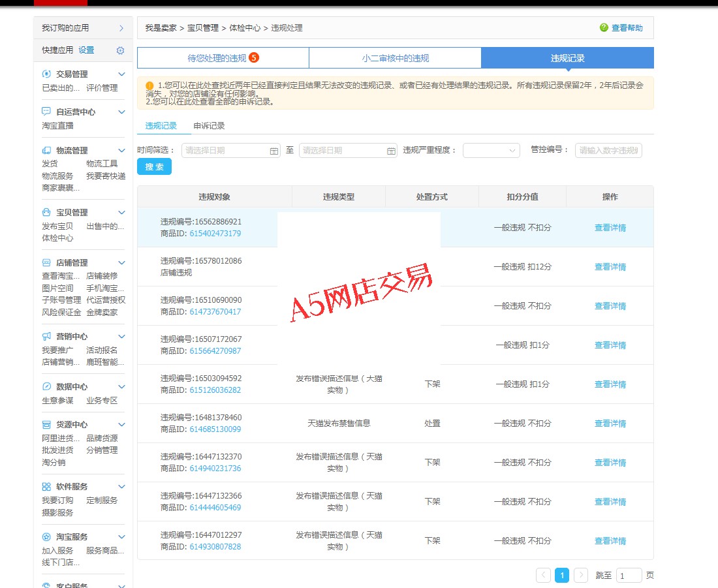718x588 pixels.
Task: Open 评价管理 in the sidebar
Action: (x=102, y=87)
